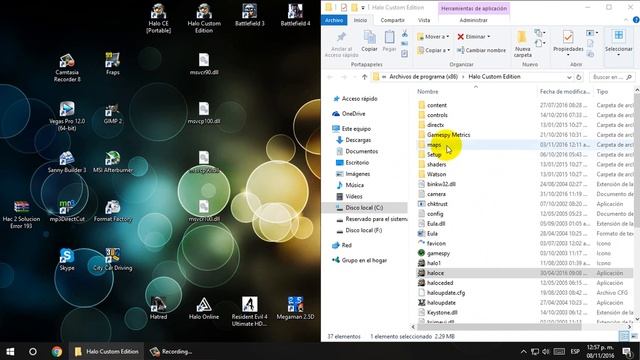The width and height of the screenshot is (640, 360).
Task: Click Nueva carpeta in the ribbon
Action: (522, 44)
